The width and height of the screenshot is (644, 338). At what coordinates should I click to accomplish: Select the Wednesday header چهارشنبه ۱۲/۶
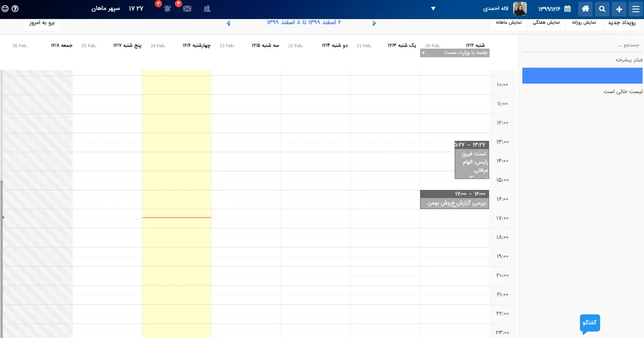pos(197,45)
